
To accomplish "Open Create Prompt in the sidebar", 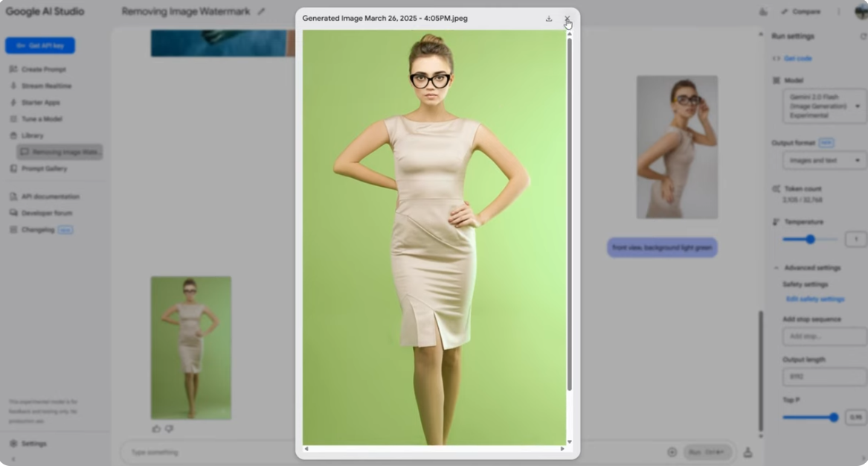I will 43,69.
